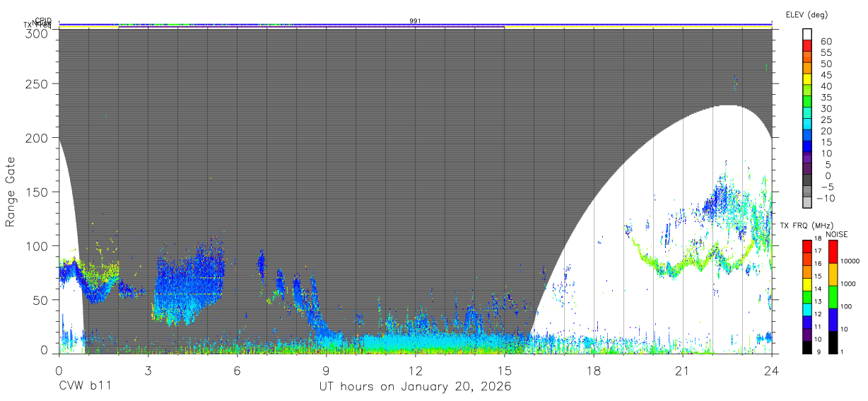Viewport: 868px width, 401px height.
Task: Select the "CVW b11" radar beam label
Action: [85, 387]
